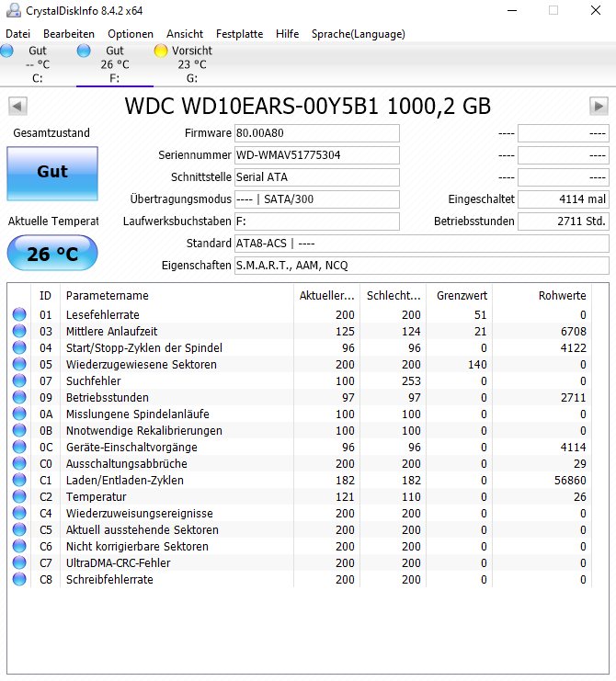This screenshot has width=616, height=681.
Task: Go to next disk with right arrow
Action: 599,106
